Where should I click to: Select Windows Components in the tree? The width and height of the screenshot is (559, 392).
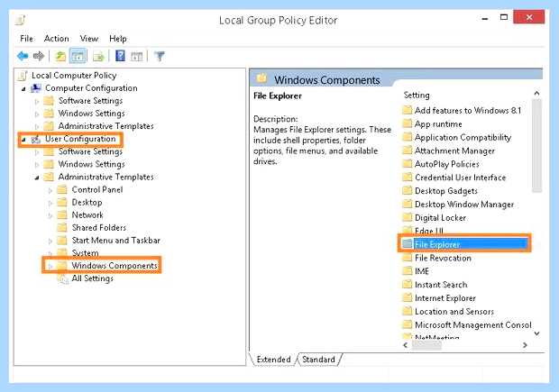[x=115, y=266]
